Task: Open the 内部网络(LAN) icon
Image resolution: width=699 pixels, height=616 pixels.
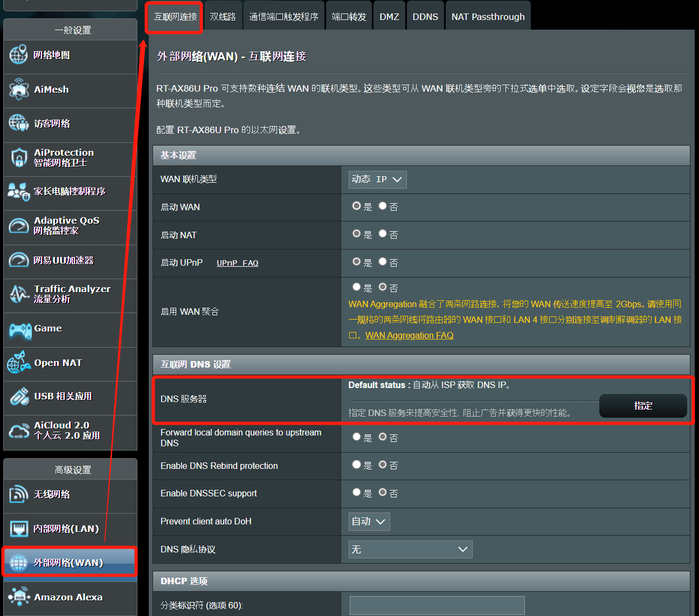Action: [x=19, y=528]
